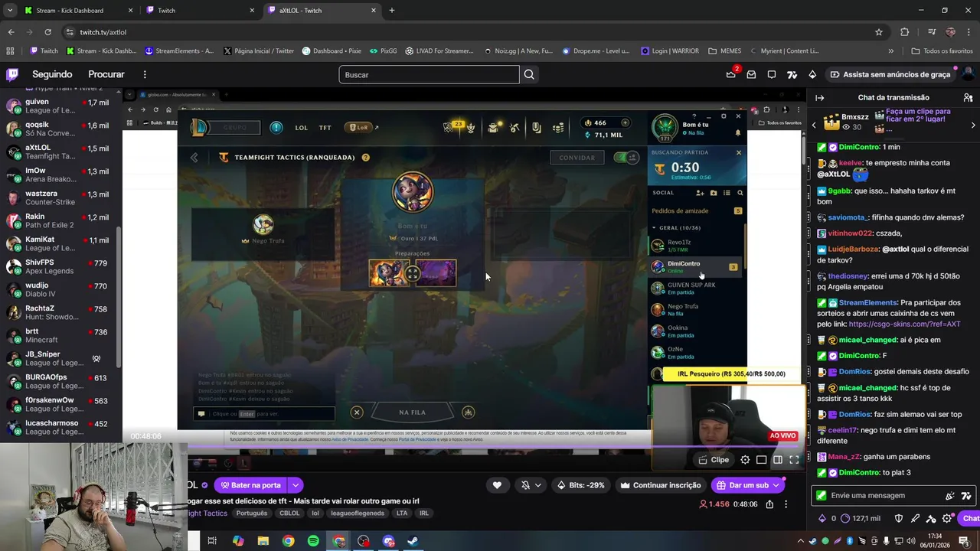Click the heart follow button

[x=497, y=485]
